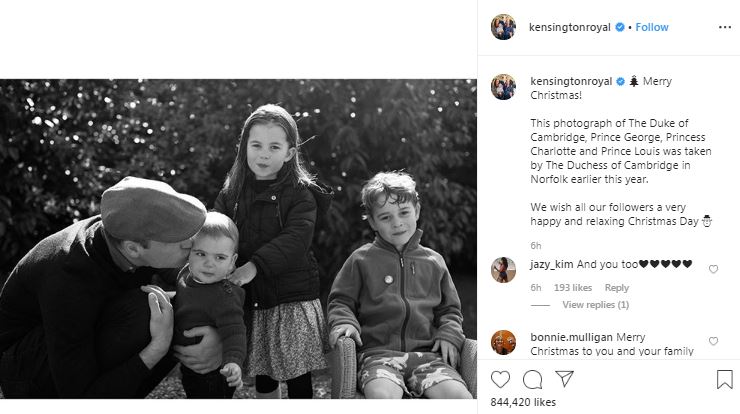Open kensingtonroyal username in header

(x=570, y=27)
